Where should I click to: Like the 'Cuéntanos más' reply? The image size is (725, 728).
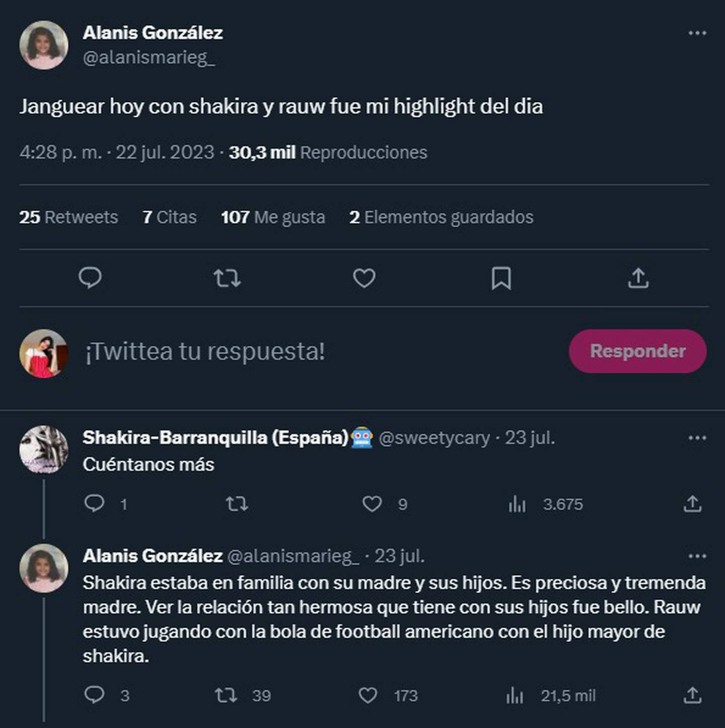372,504
